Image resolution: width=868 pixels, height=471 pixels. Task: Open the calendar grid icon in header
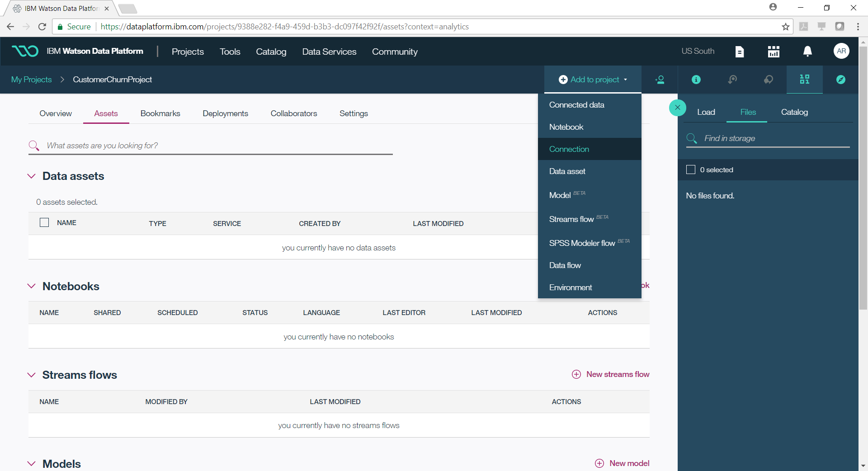pyautogui.click(x=774, y=52)
